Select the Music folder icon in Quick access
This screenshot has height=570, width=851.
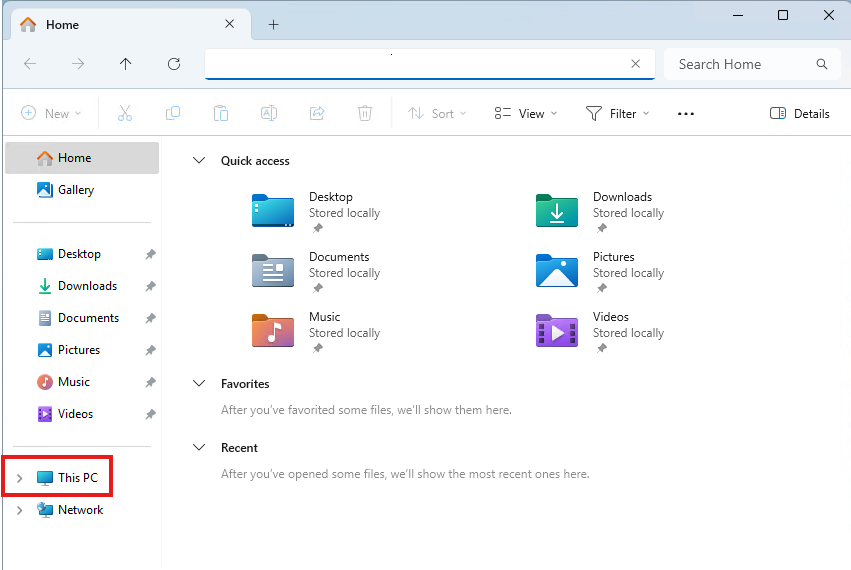coord(273,331)
